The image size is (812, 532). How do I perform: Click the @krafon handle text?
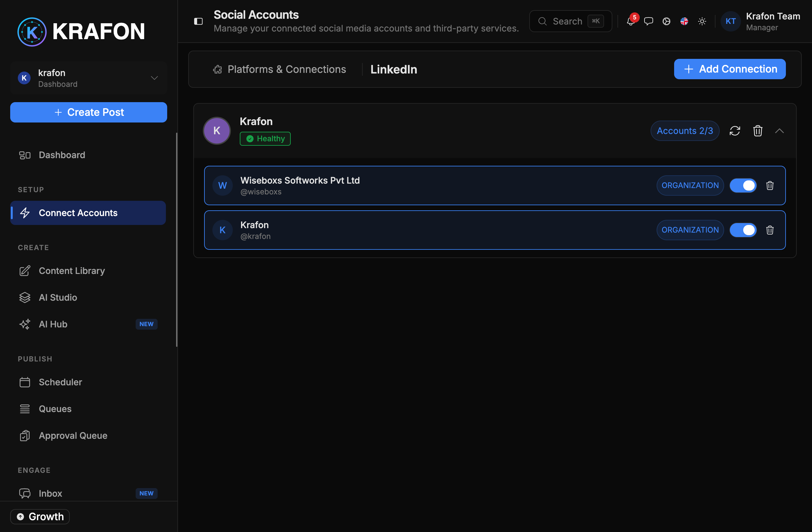click(255, 236)
